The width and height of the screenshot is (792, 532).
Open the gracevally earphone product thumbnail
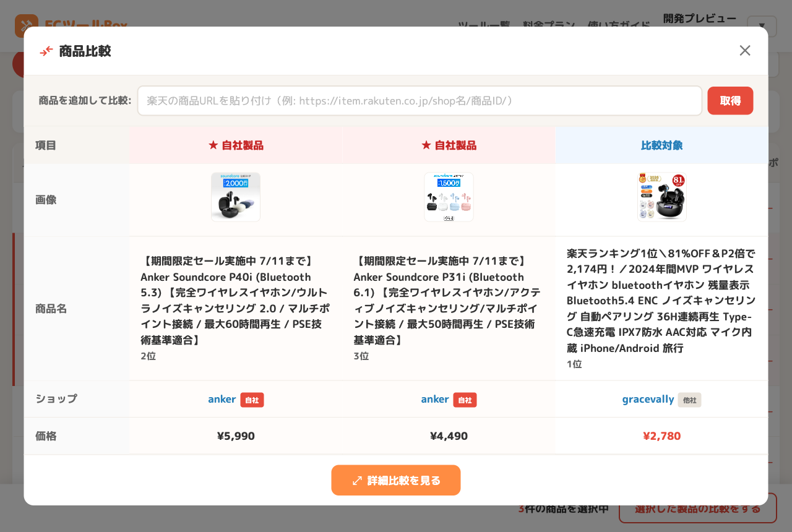click(x=662, y=197)
